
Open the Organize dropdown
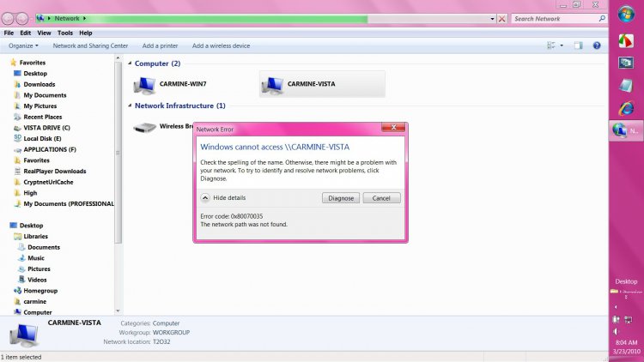pyautogui.click(x=23, y=46)
